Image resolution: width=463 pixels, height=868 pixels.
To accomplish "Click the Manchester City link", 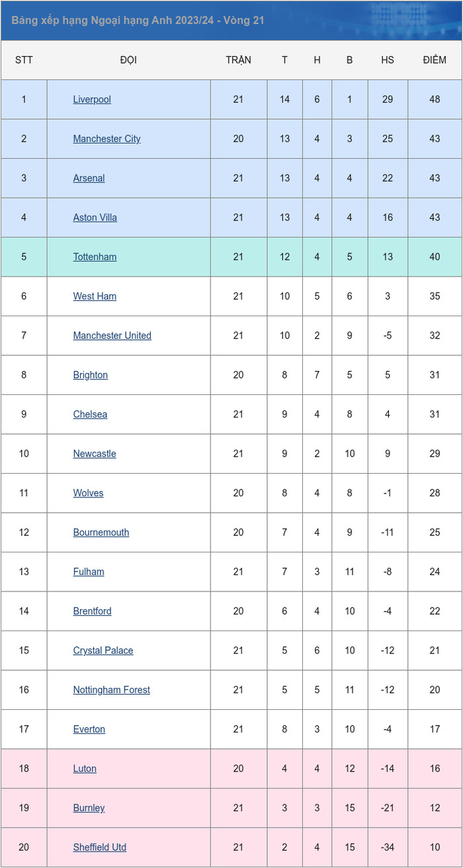I will pos(106,139).
